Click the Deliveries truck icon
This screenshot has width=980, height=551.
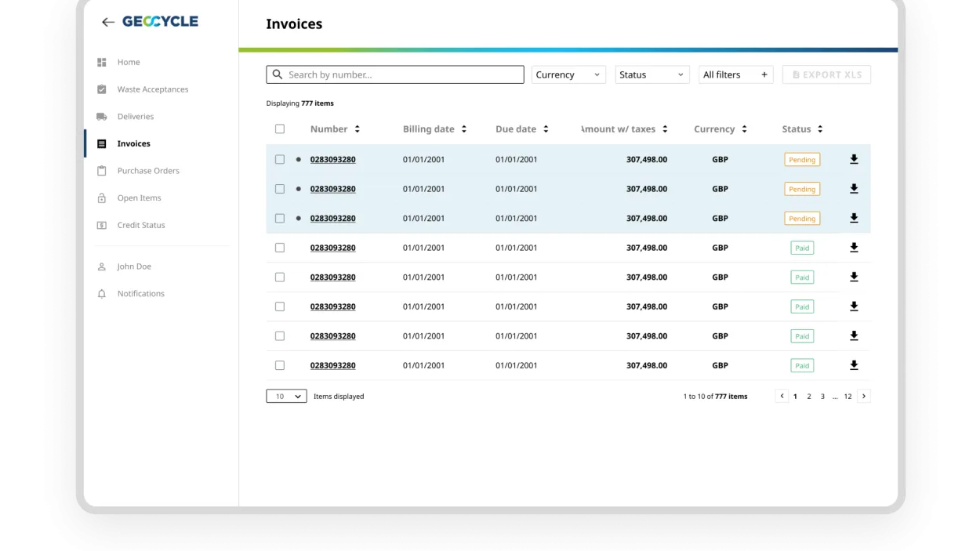click(x=101, y=117)
